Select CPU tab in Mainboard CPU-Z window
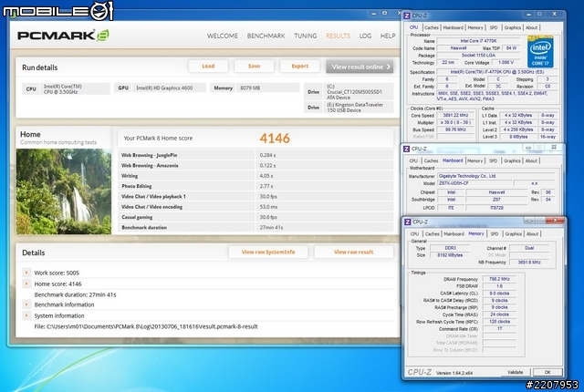This screenshot has width=584, height=392. 413,161
